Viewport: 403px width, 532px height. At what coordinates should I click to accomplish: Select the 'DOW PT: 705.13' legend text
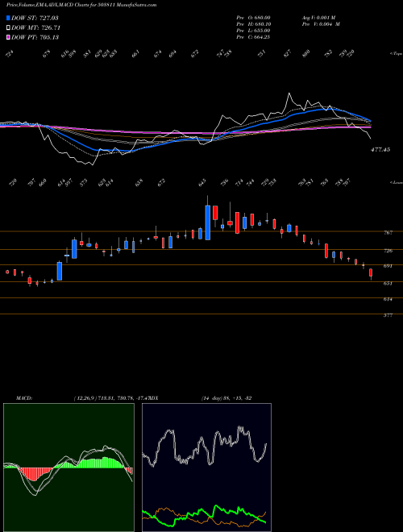point(35,37)
